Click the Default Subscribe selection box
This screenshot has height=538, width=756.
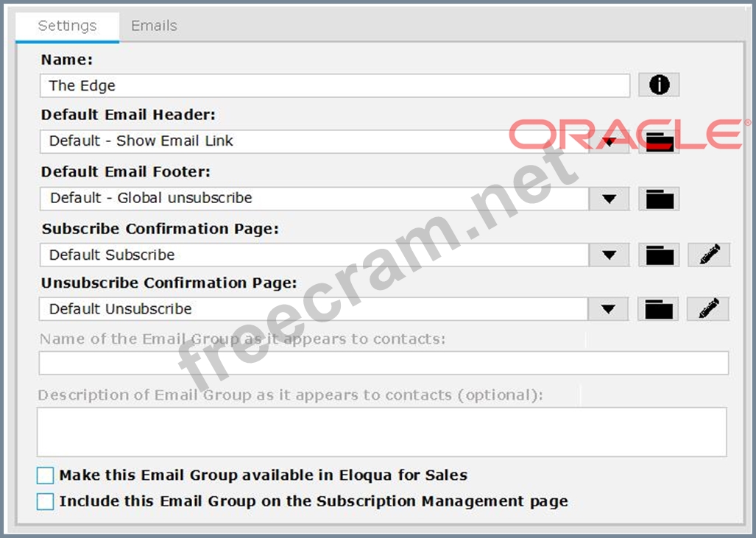click(314, 255)
